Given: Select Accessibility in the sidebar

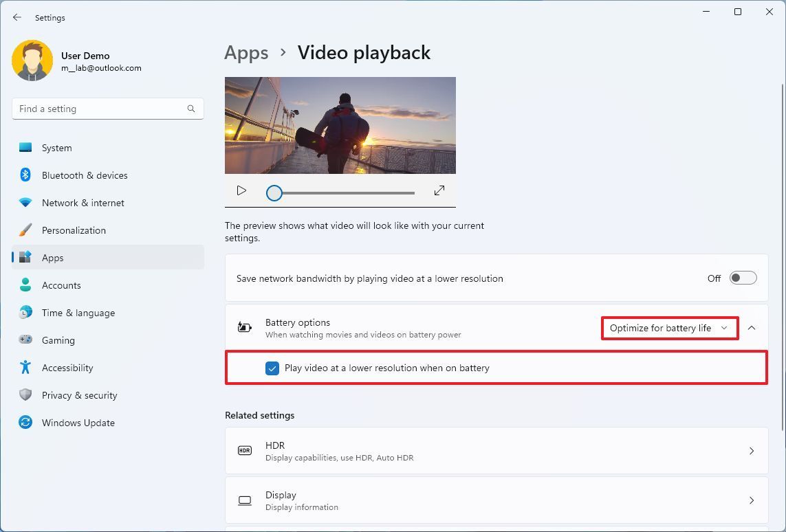Looking at the screenshot, I should (x=67, y=368).
